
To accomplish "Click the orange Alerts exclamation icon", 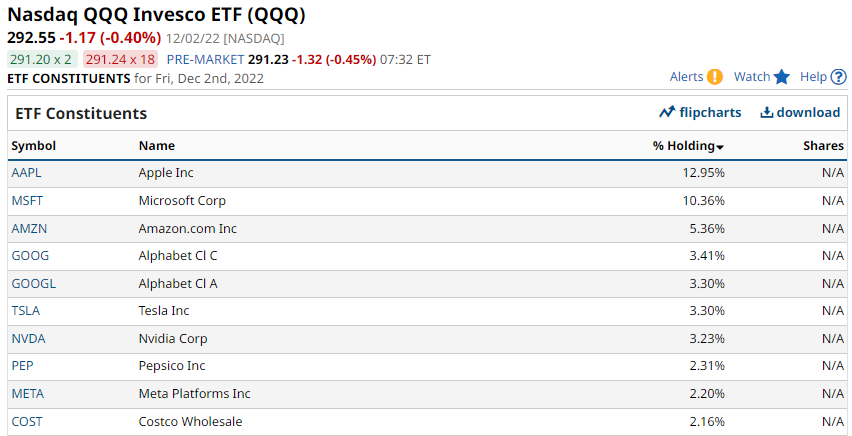I will coord(715,77).
